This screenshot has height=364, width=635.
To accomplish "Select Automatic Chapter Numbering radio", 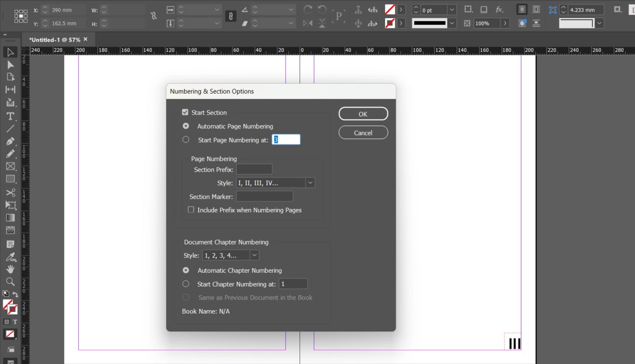I will [186, 270].
